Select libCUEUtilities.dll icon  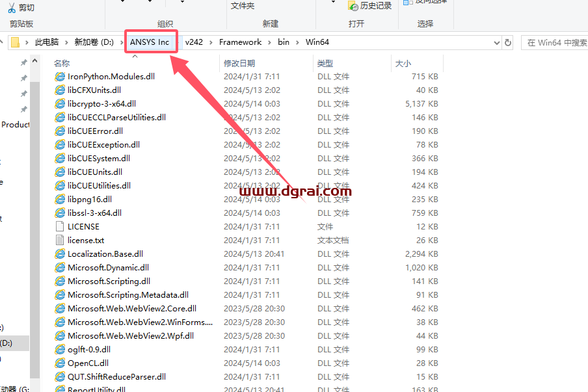(60, 185)
